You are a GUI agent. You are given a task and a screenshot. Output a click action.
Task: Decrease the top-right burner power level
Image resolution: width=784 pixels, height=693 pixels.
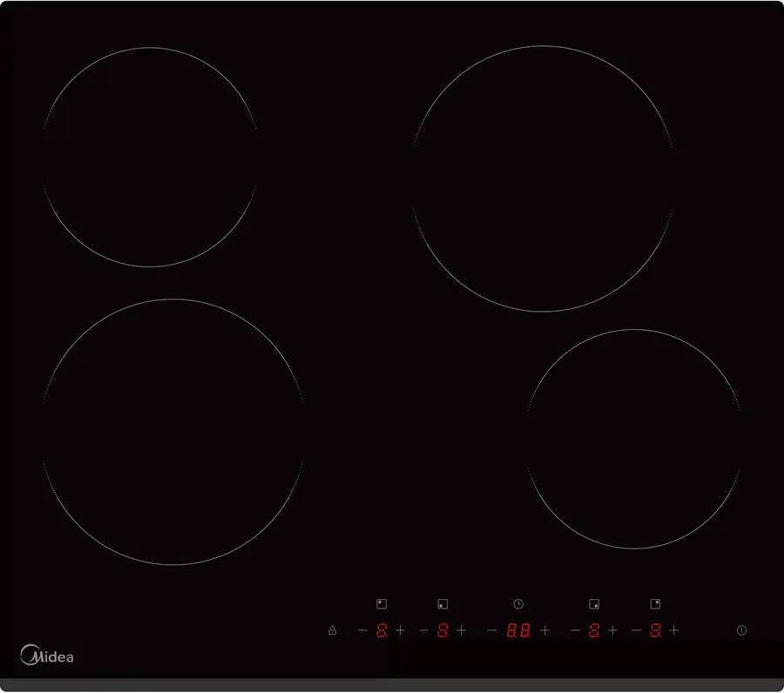pyautogui.click(x=637, y=630)
